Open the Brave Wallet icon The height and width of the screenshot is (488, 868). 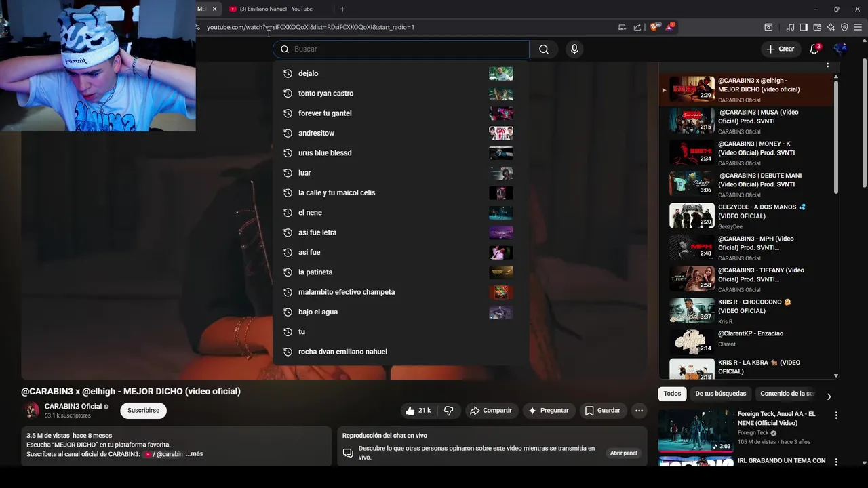(817, 27)
